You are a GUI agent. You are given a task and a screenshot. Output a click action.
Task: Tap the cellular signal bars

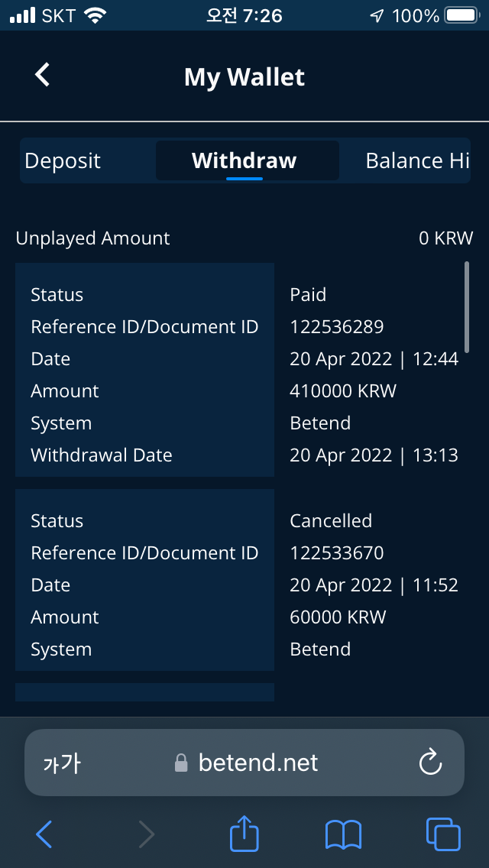point(23,15)
